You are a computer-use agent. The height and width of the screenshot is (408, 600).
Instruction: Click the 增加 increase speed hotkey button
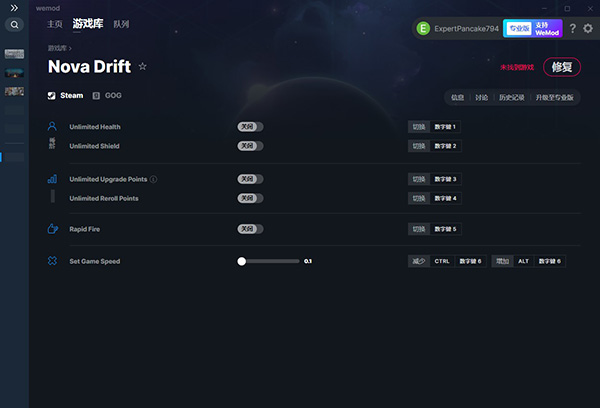[x=502, y=261]
